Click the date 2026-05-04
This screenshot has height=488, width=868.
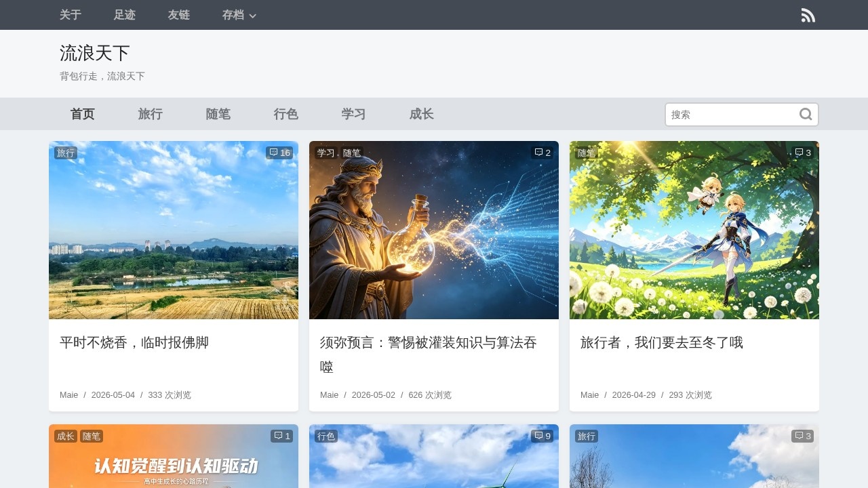(x=113, y=395)
